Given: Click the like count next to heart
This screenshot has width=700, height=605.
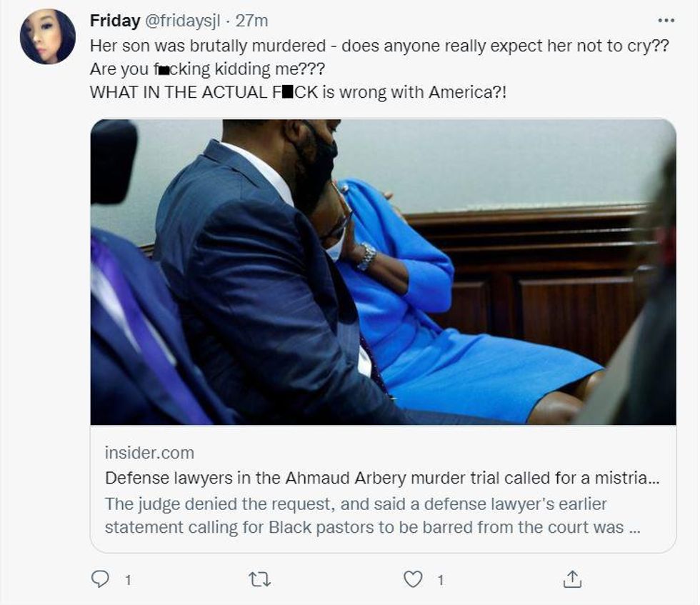Looking at the screenshot, I should click(x=440, y=581).
